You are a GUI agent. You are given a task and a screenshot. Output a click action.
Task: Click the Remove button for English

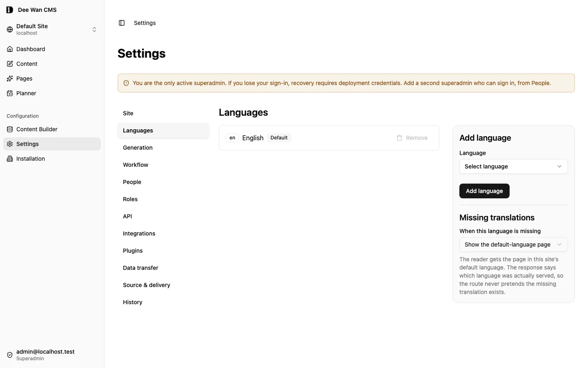(x=412, y=138)
